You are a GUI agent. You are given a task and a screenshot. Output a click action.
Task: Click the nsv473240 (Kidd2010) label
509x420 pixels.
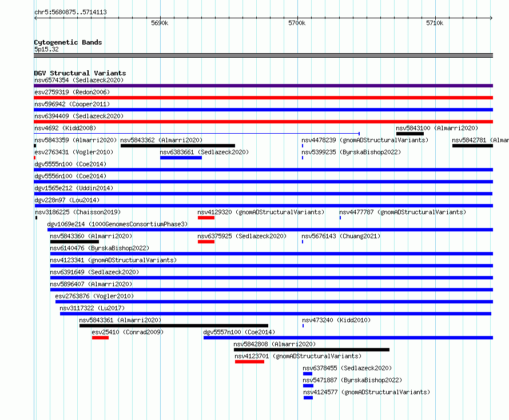(336, 320)
